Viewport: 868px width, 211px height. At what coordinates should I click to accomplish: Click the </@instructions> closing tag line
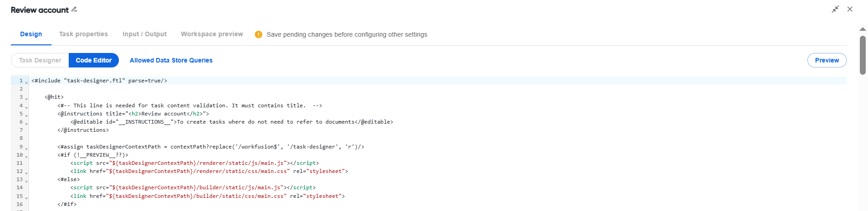83,130
